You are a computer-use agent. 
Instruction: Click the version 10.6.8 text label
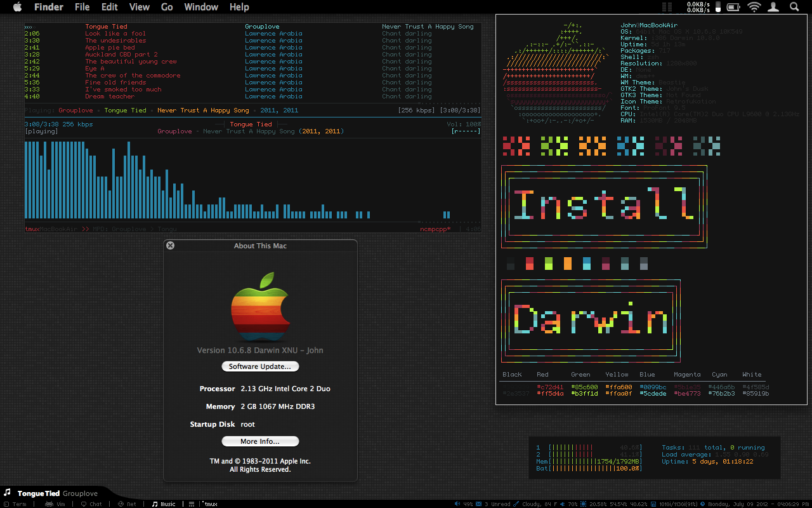tap(260, 350)
